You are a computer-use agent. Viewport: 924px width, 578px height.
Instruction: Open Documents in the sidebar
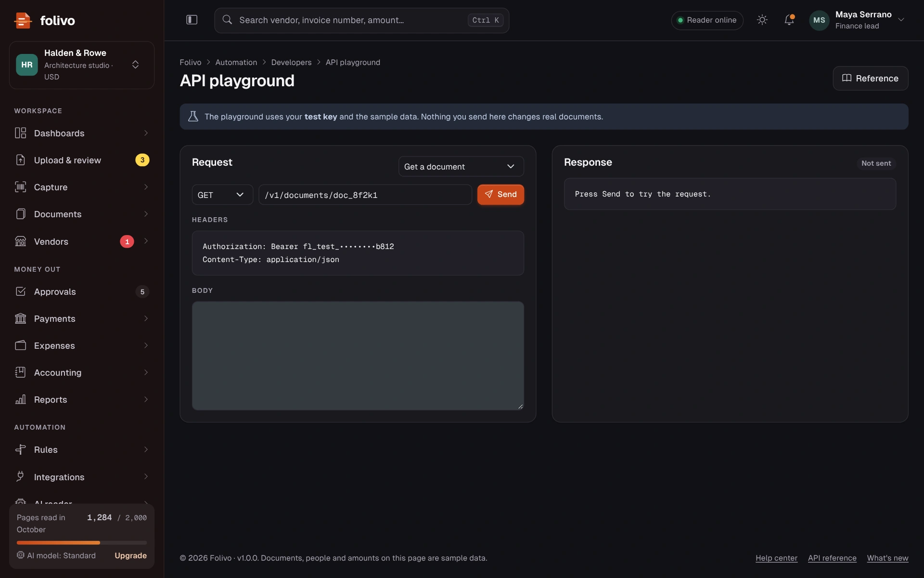tap(82, 214)
